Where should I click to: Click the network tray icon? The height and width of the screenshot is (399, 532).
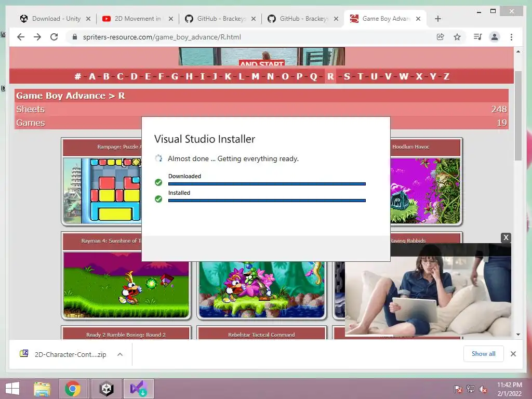(471, 389)
